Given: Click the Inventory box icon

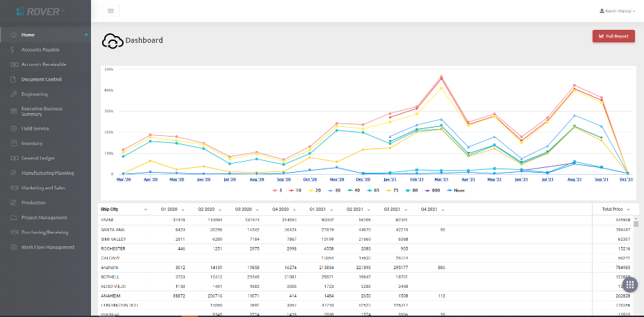Looking at the screenshot, I should pos(14,144).
